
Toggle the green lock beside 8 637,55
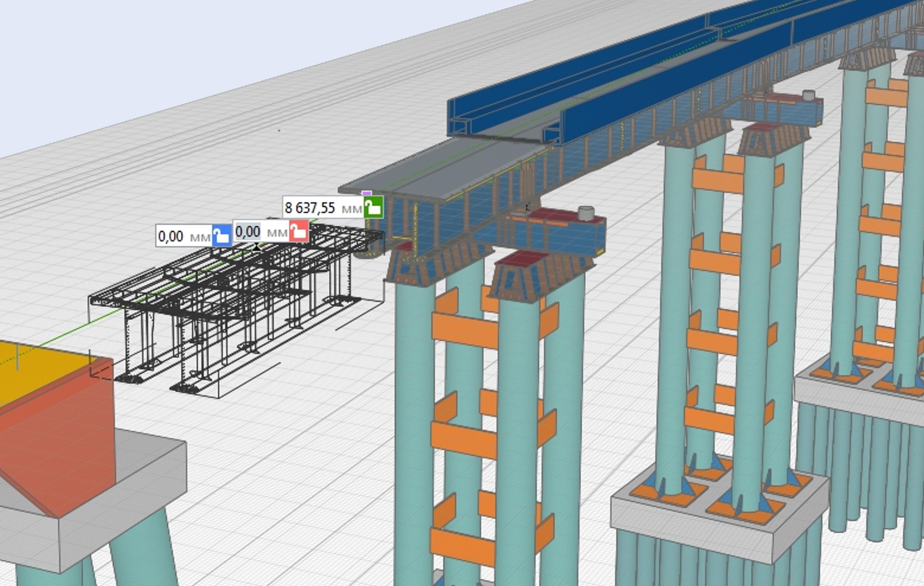pyautogui.click(x=373, y=207)
